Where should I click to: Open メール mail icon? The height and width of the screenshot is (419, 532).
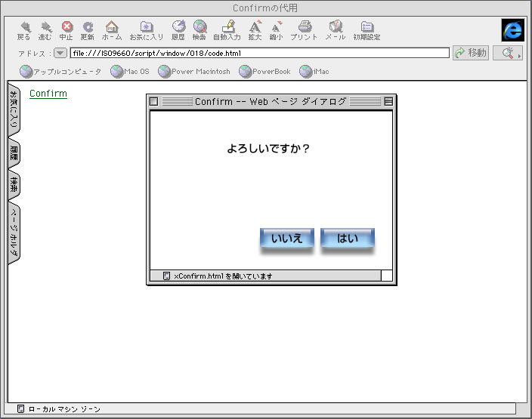[x=336, y=26]
